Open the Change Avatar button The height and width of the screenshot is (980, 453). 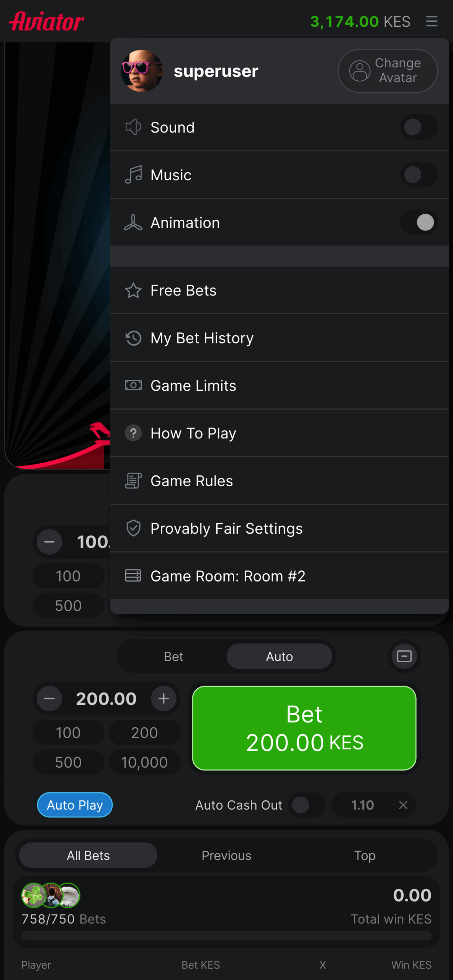pos(388,71)
